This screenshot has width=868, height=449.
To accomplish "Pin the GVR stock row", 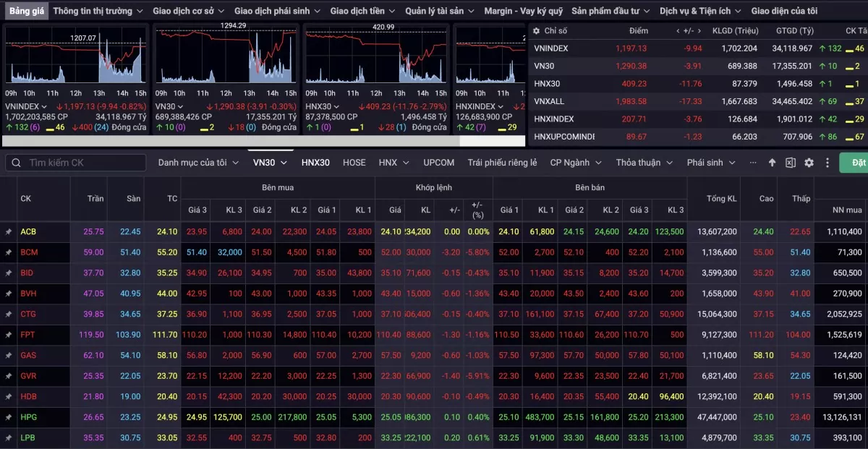I will pyautogui.click(x=9, y=376).
